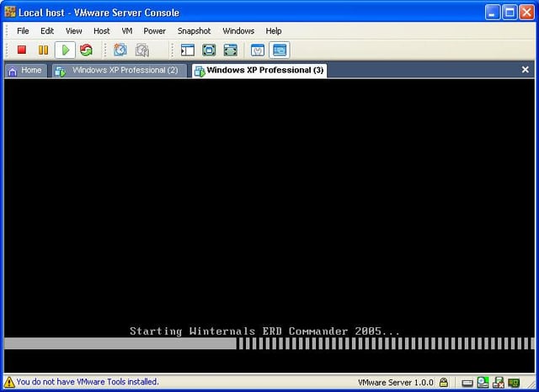Minimize the VMware Server Console window
This screenshot has height=392, width=539.
coord(493,13)
